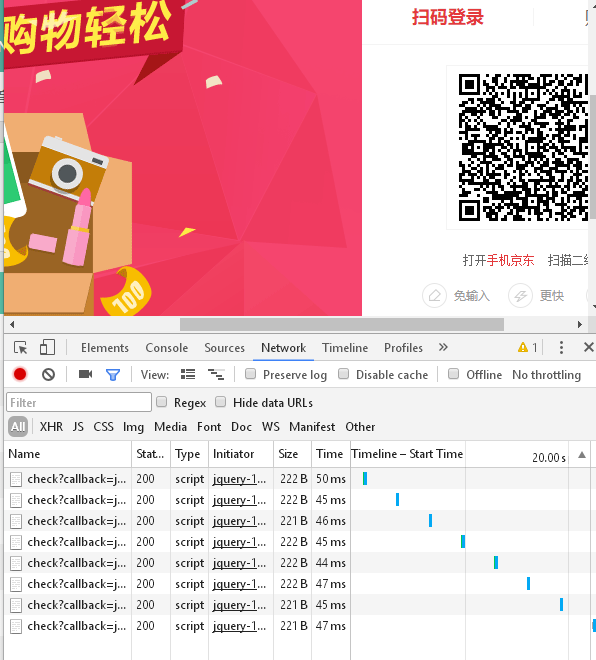Click the 免输入 pencil icon
Viewport: 596px width, 660px height.
pos(434,295)
